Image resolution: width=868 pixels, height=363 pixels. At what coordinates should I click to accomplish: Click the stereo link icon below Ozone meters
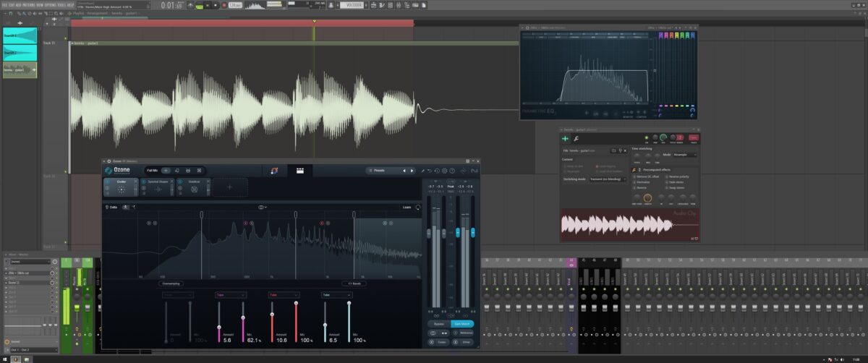[x=436, y=315]
